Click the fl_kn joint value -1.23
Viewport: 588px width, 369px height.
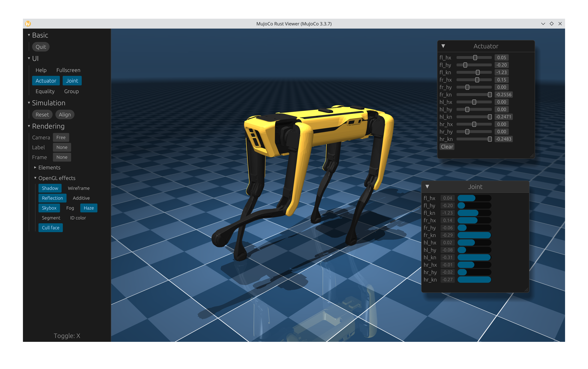click(447, 213)
